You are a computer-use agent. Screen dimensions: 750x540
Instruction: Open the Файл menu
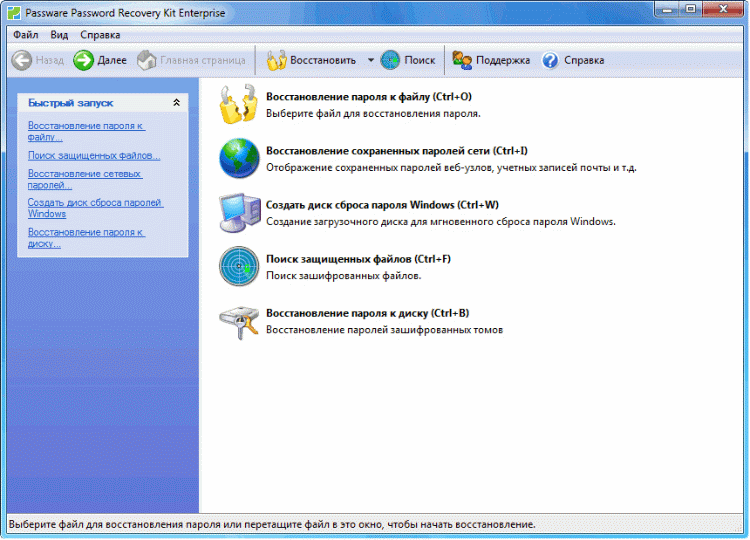tap(26, 35)
